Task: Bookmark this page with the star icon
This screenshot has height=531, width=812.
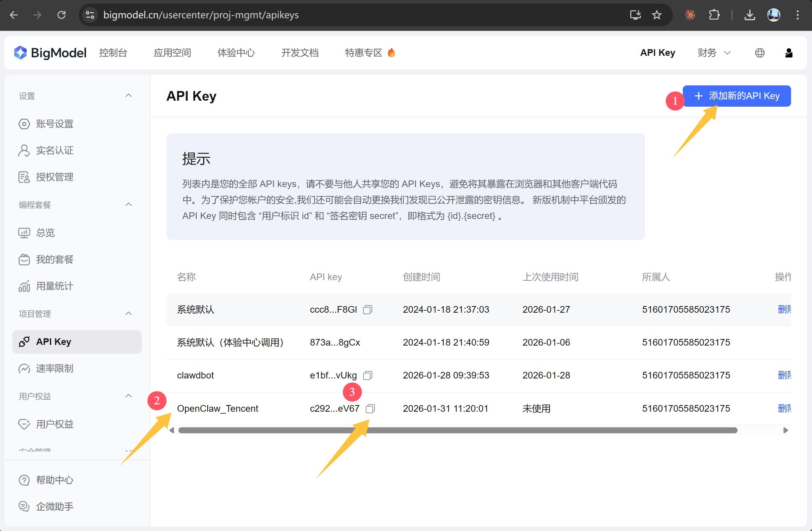Action: (x=657, y=15)
